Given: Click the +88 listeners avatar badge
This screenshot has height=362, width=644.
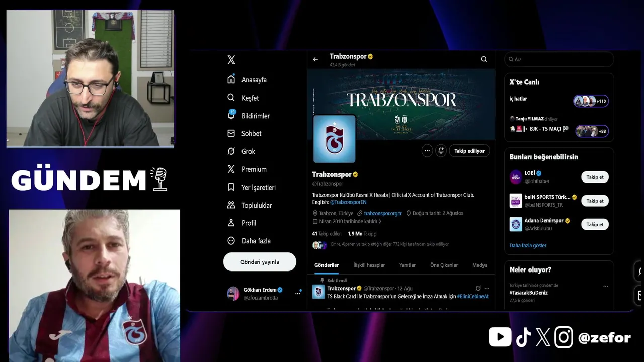Looking at the screenshot, I should point(592,131).
